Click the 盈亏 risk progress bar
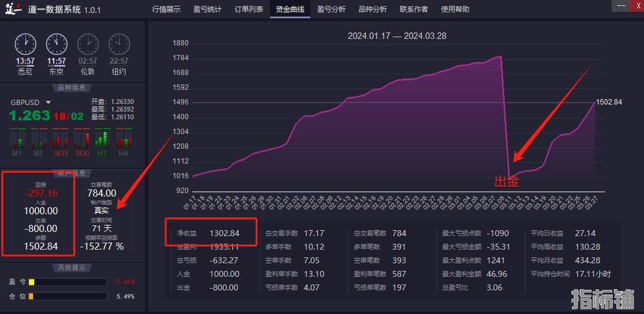The height and width of the screenshot is (314, 644). coord(67,282)
